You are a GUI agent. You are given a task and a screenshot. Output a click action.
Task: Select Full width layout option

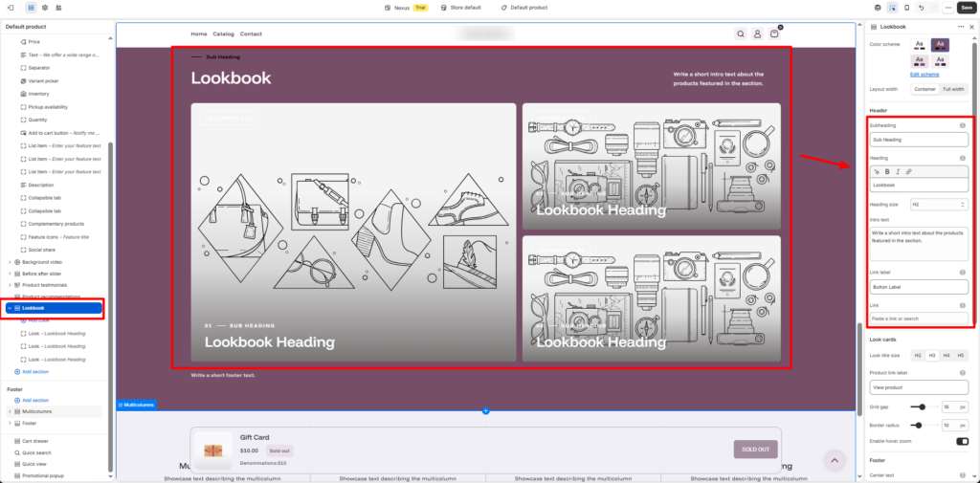(x=953, y=89)
